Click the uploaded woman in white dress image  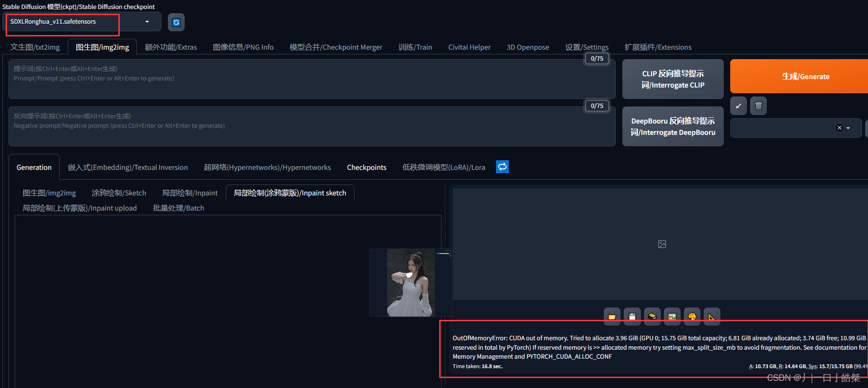411,282
